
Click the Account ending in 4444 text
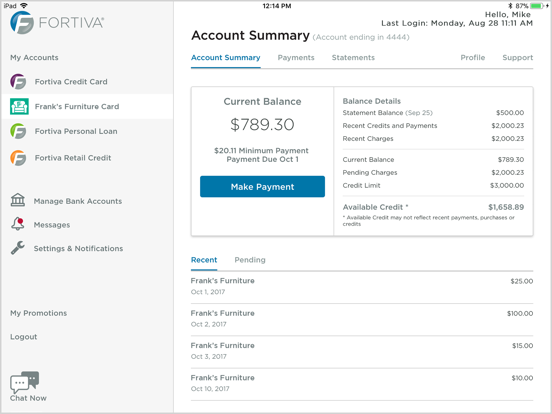click(x=361, y=37)
